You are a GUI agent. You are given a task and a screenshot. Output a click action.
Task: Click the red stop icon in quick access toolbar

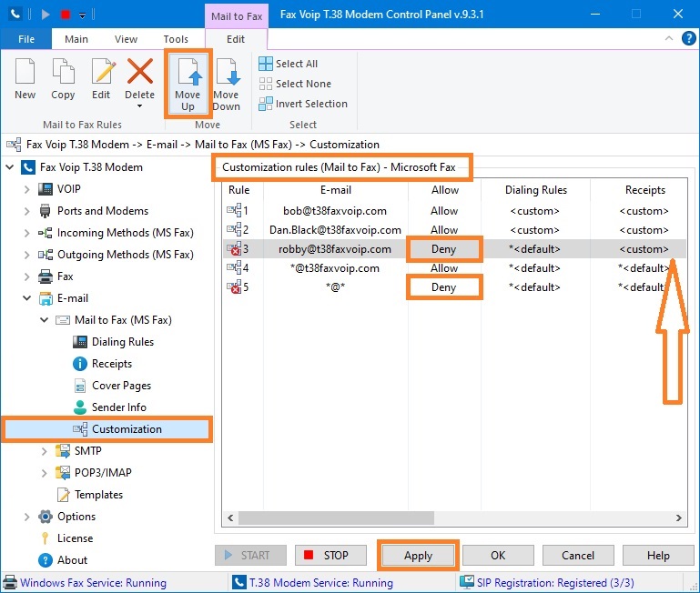66,15
